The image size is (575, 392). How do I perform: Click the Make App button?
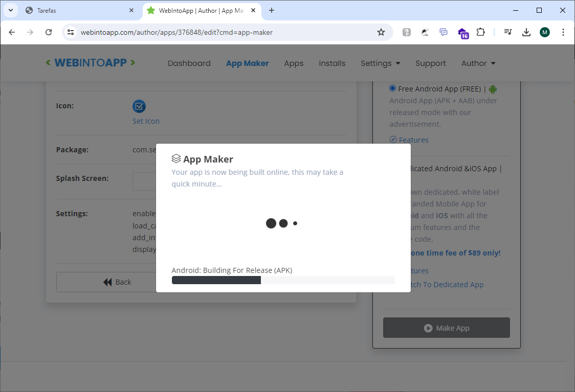click(446, 328)
